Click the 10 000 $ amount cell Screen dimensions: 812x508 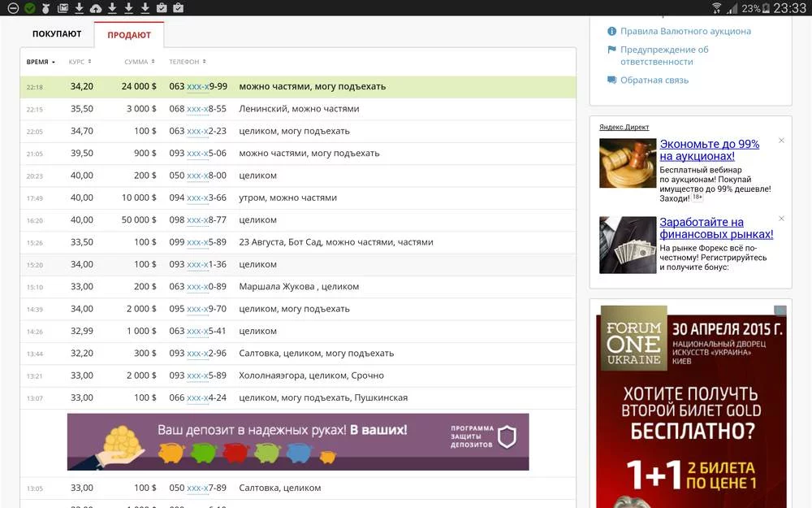click(139, 198)
